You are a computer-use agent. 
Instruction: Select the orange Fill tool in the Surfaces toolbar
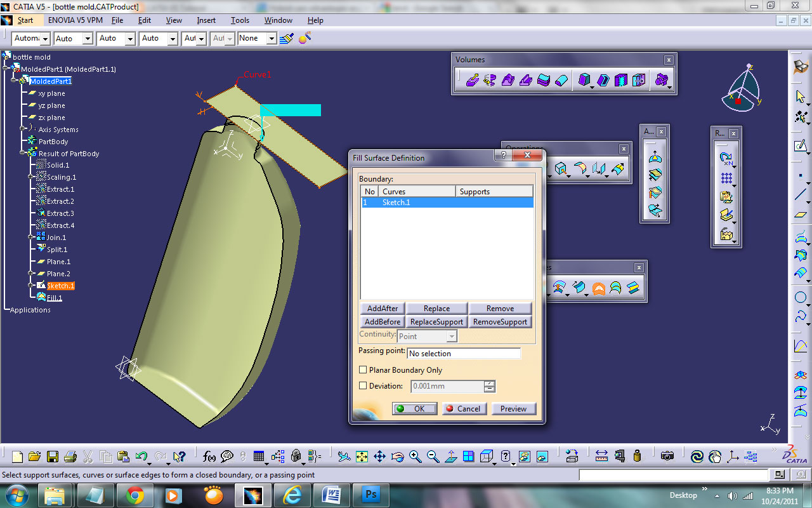598,288
